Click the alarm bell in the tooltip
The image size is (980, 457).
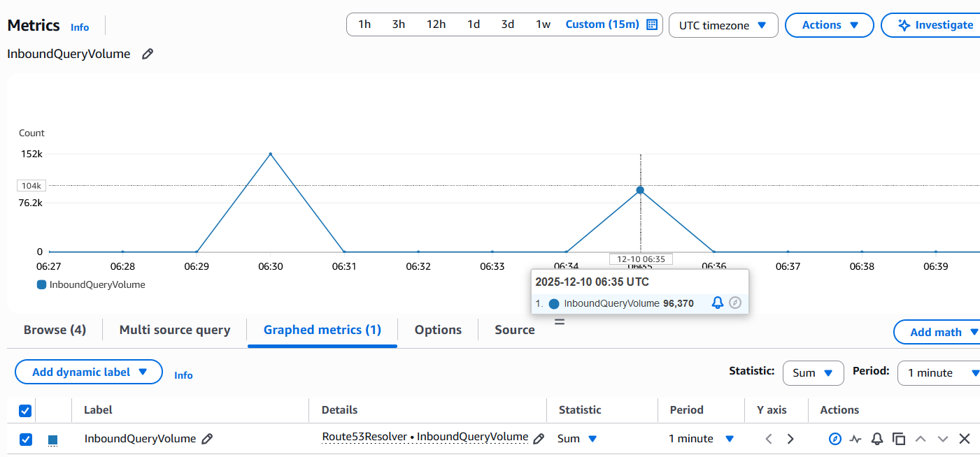717,303
